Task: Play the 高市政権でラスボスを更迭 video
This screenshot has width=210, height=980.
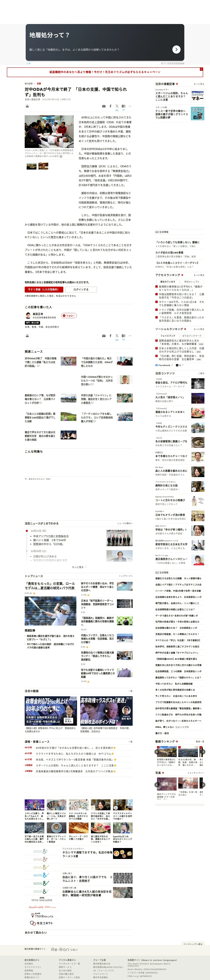Action: [x=106, y=711]
